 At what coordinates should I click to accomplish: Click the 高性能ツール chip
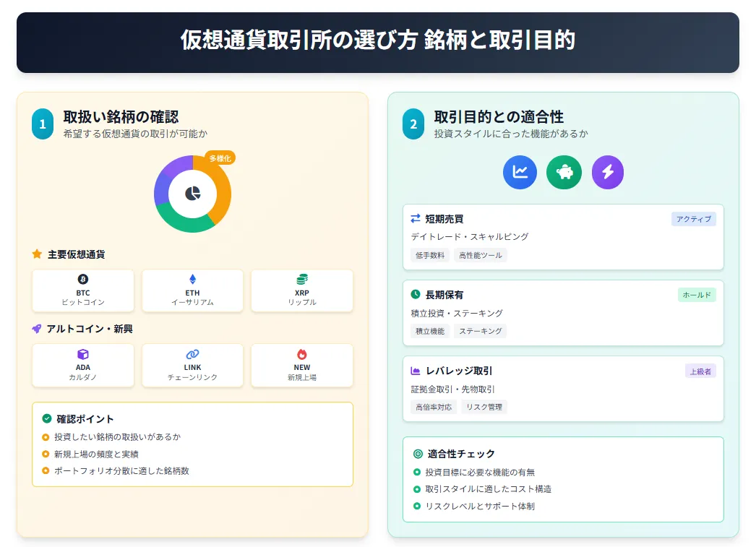(x=480, y=255)
